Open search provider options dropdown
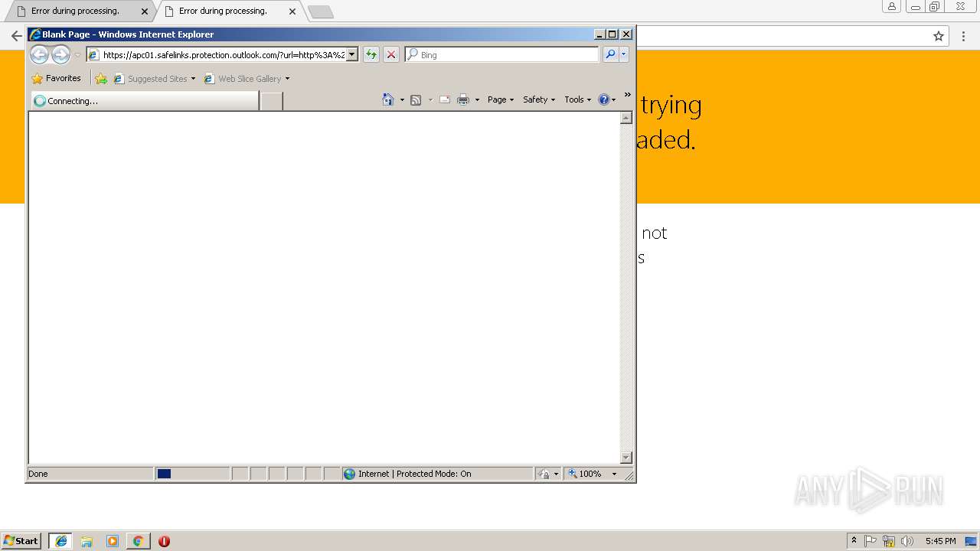980x551 pixels. (x=624, y=54)
